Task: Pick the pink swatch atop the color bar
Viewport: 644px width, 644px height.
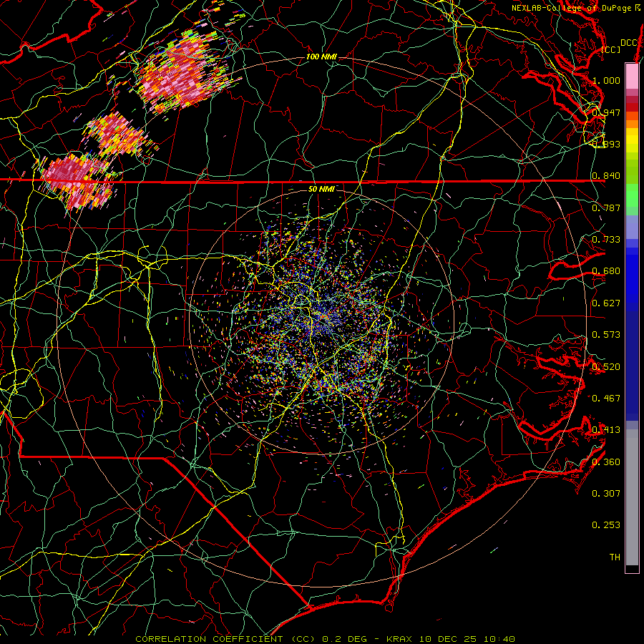Action: pyautogui.click(x=632, y=76)
